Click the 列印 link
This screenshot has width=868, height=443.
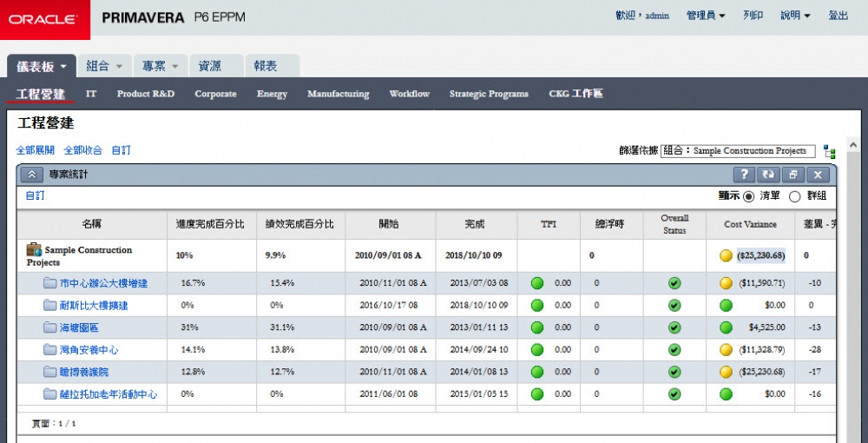click(x=753, y=16)
